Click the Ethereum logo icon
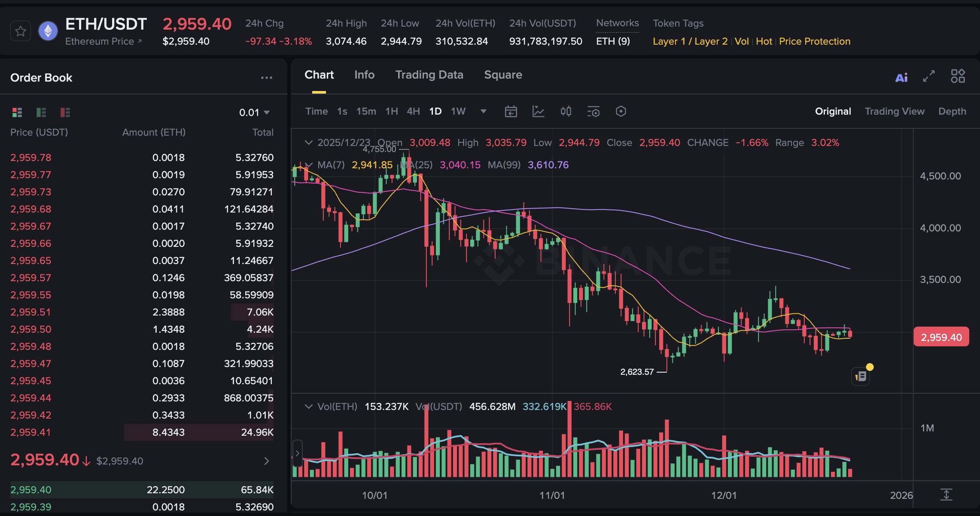The width and height of the screenshot is (980, 516). pyautogui.click(x=49, y=30)
